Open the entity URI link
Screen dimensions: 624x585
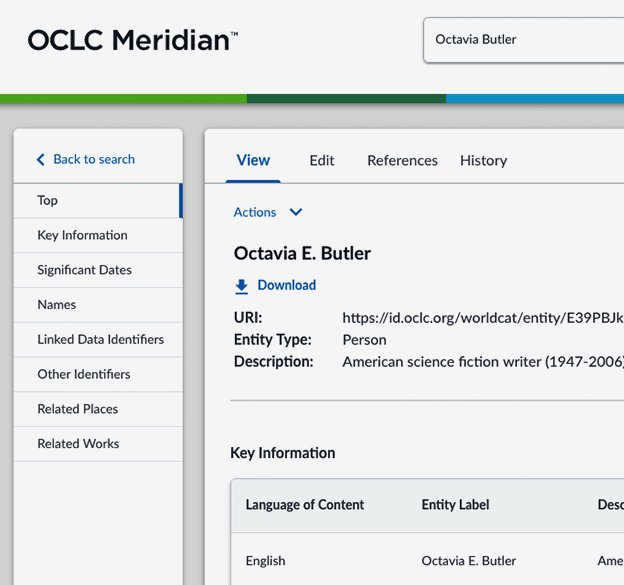(x=482, y=318)
